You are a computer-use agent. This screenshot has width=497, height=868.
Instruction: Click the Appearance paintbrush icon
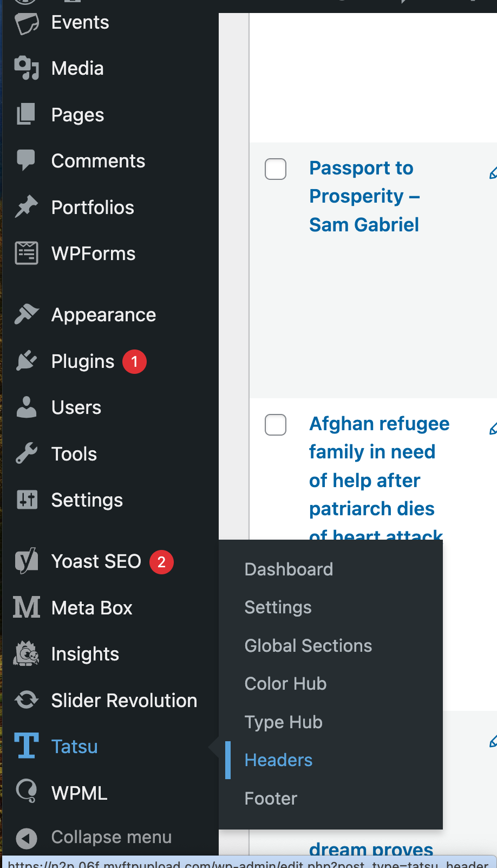click(27, 314)
